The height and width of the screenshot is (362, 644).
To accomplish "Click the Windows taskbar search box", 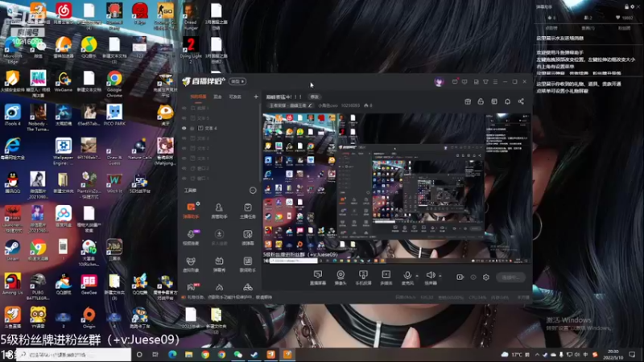I will point(74,355).
